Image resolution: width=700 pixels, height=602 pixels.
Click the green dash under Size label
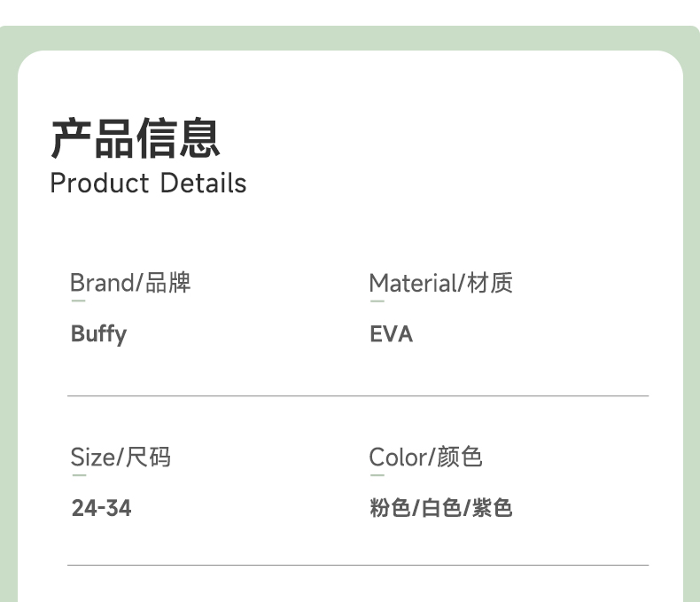tap(78, 476)
